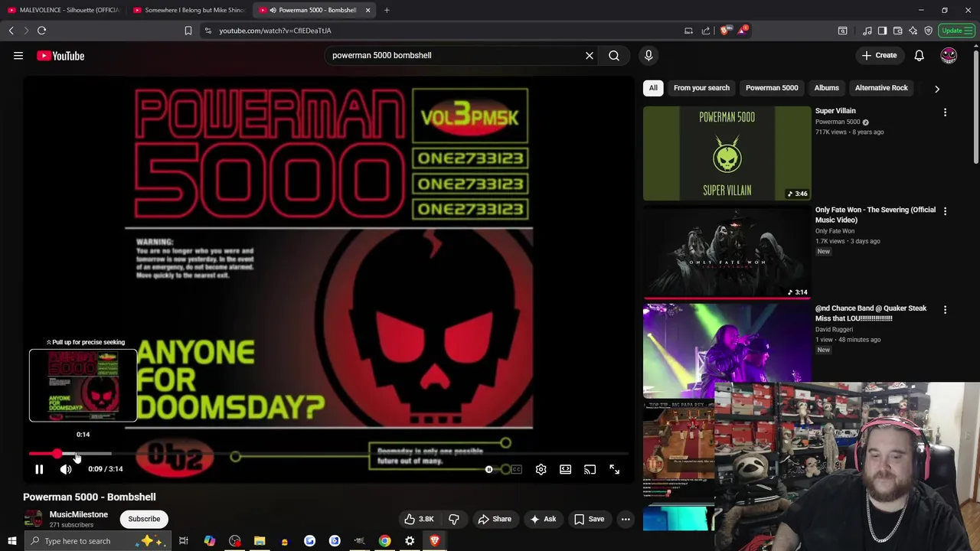Open Super Villain video title link
Viewport: 980px width, 551px height.
[x=835, y=111]
